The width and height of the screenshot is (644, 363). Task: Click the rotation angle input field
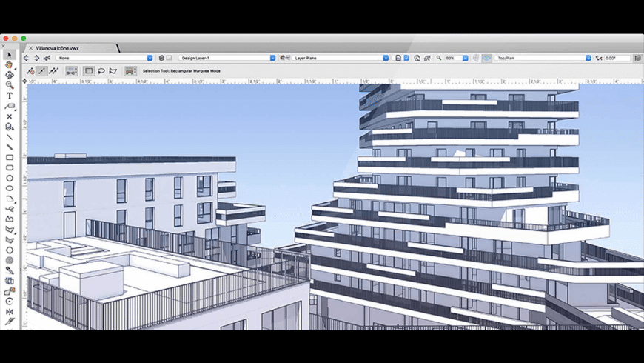coord(617,57)
